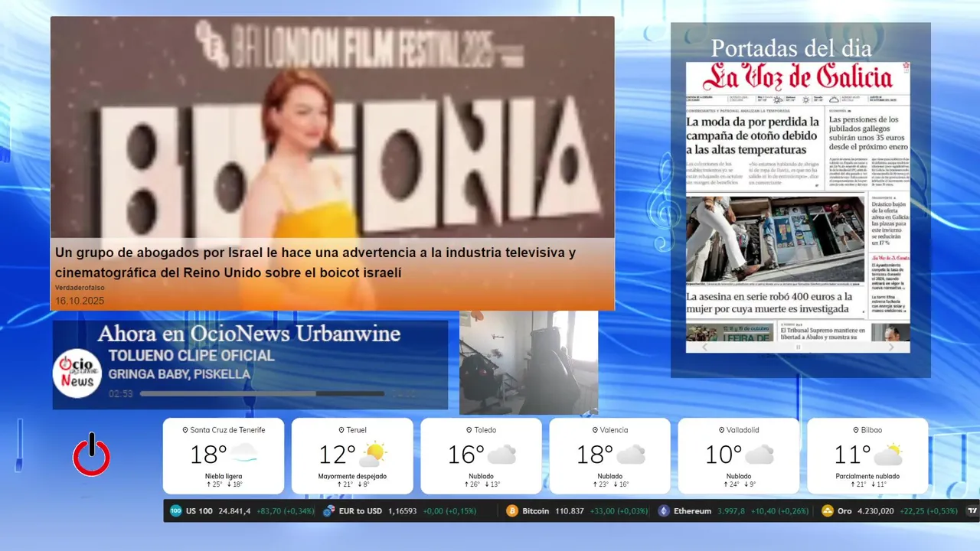The image size is (980, 551).
Task: Click the location pin beside Valladolid
Action: pyautogui.click(x=721, y=430)
